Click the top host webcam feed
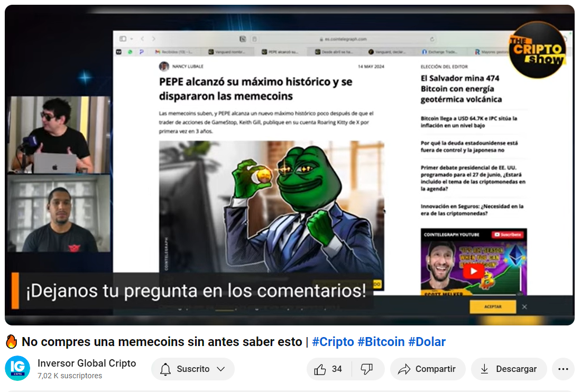Image resolution: width=581 pixels, height=392 pixels. pyautogui.click(x=59, y=135)
